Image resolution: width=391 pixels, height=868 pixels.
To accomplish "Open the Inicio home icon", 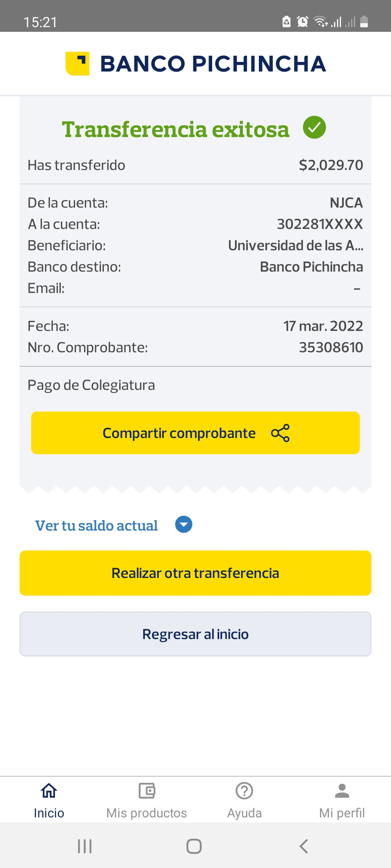I will point(49,791).
